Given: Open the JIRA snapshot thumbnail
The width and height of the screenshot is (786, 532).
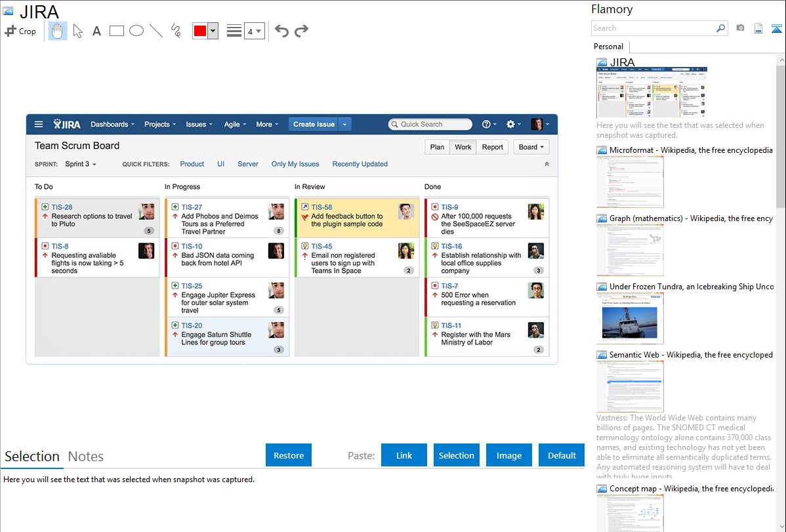Looking at the screenshot, I should (652, 92).
